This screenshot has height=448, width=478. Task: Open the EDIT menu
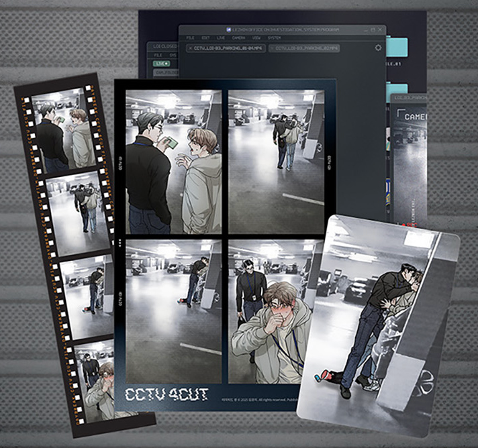(205, 38)
